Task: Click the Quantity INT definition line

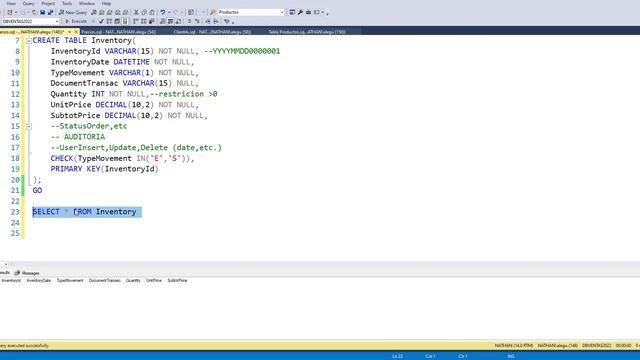Action: click(x=134, y=94)
